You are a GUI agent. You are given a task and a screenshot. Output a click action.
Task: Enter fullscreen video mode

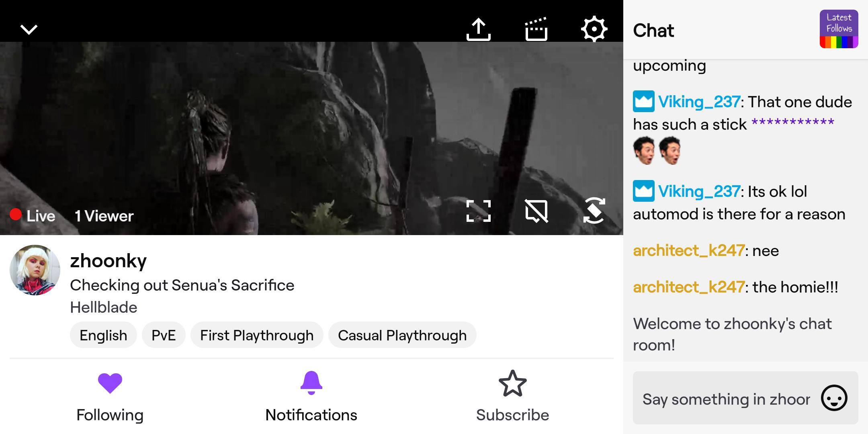478,211
